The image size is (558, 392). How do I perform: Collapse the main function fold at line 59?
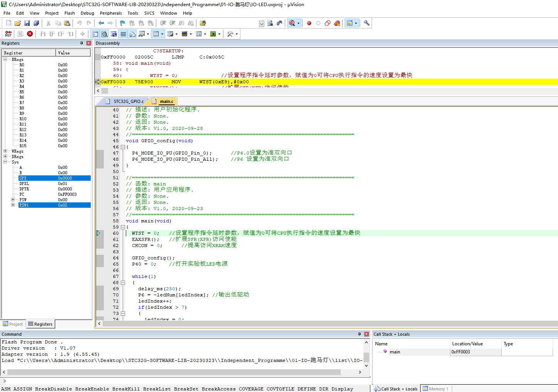[123, 227]
